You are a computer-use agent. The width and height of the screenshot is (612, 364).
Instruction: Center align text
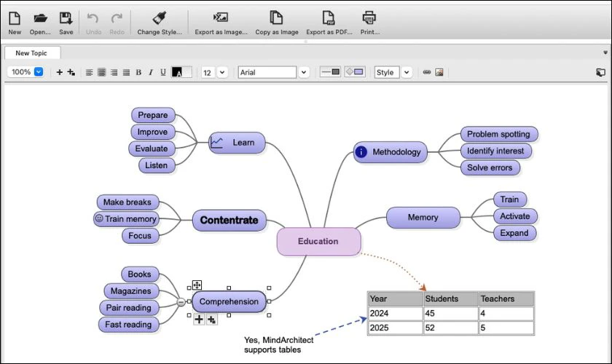[101, 72]
